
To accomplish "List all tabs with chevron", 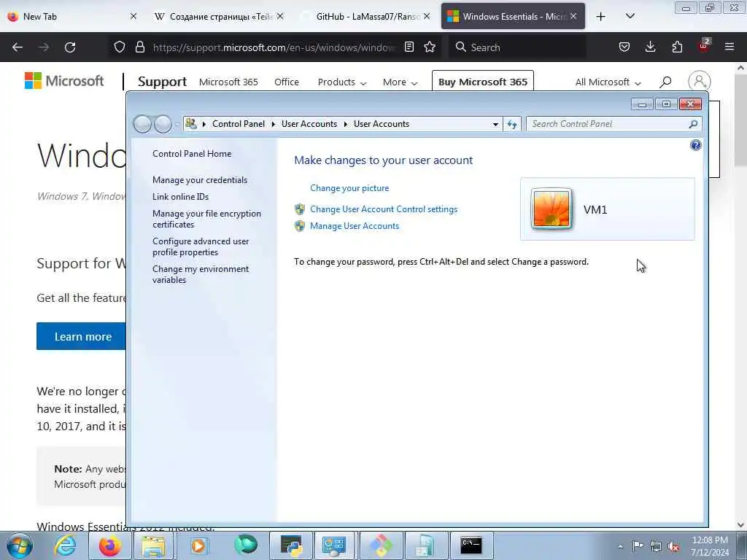I will pos(630,16).
